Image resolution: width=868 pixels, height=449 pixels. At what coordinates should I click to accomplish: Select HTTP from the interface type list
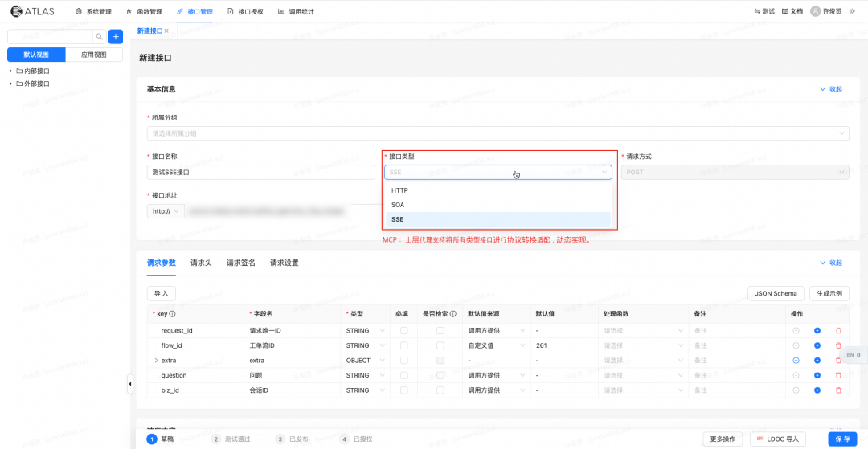point(498,190)
